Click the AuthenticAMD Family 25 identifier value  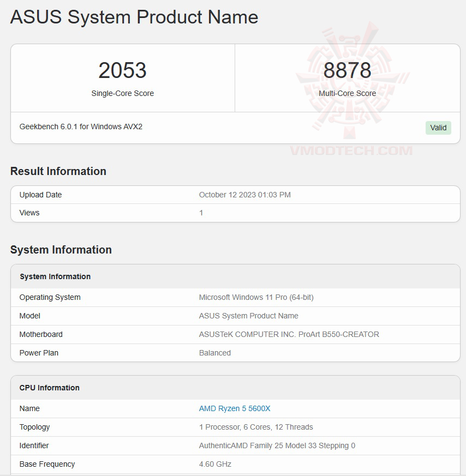click(x=277, y=445)
